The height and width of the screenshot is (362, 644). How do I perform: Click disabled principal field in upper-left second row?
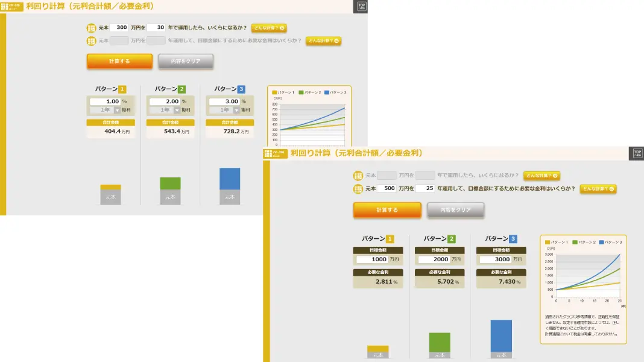(119, 40)
